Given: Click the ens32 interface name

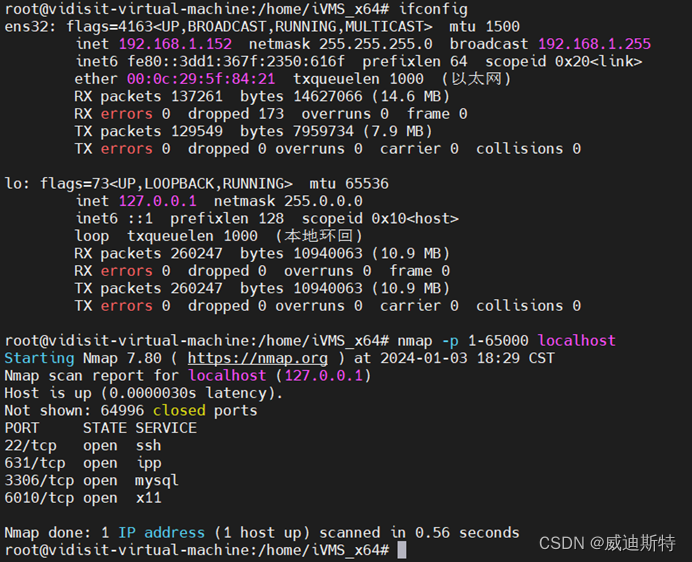Looking at the screenshot, I should click(26, 26).
